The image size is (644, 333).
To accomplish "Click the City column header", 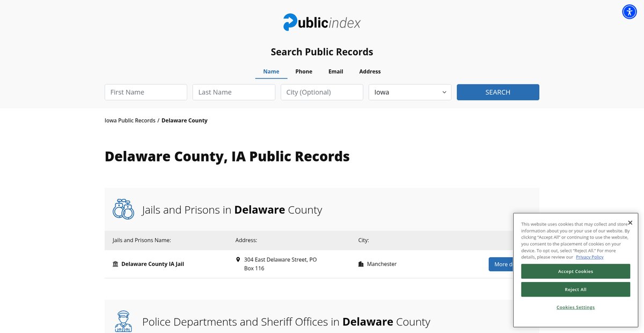I will (364, 240).
